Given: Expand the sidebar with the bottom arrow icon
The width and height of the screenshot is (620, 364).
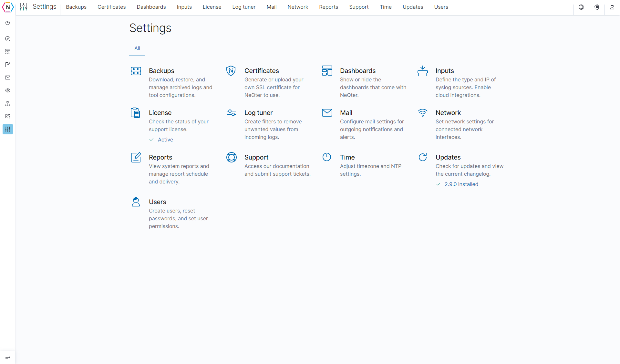Looking at the screenshot, I should point(8,357).
